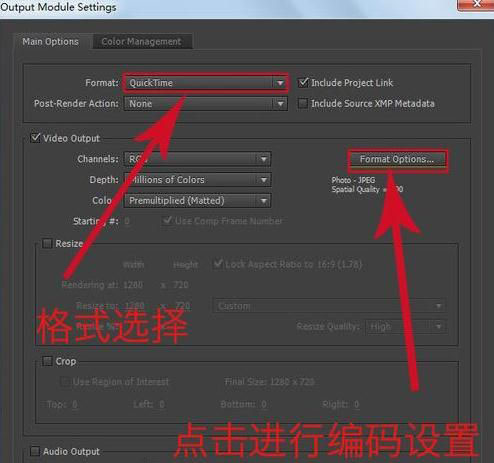Enable Include Source XMP Metadata
The image size is (494, 463).
pyautogui.click(x=303, y=103)
